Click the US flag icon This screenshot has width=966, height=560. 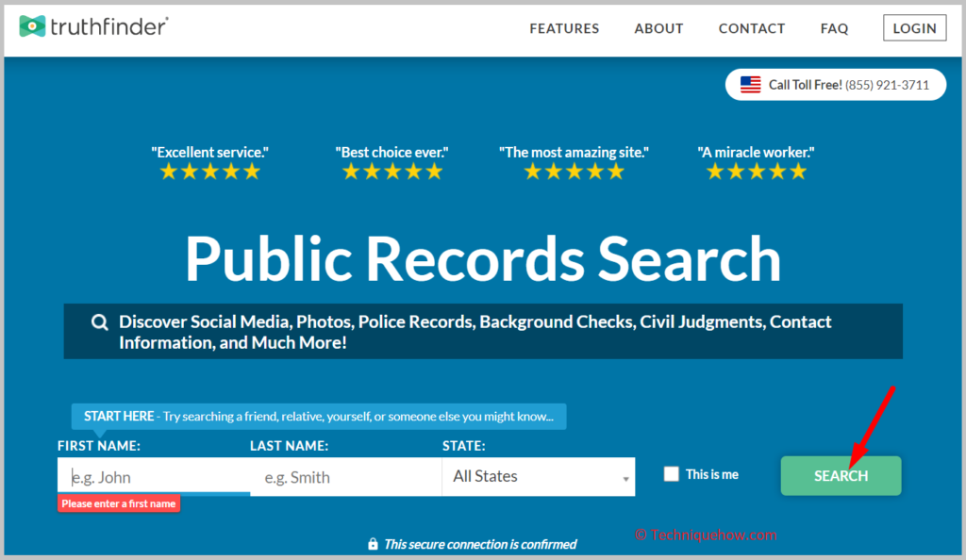[750, 84]
